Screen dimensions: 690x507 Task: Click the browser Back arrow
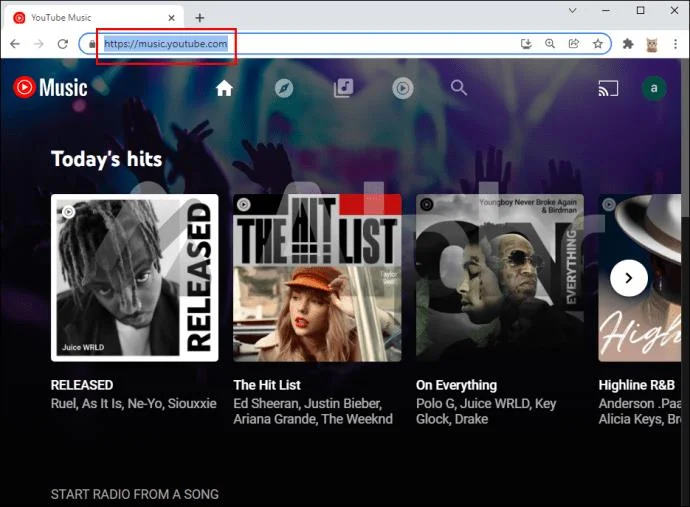point(15,44)
